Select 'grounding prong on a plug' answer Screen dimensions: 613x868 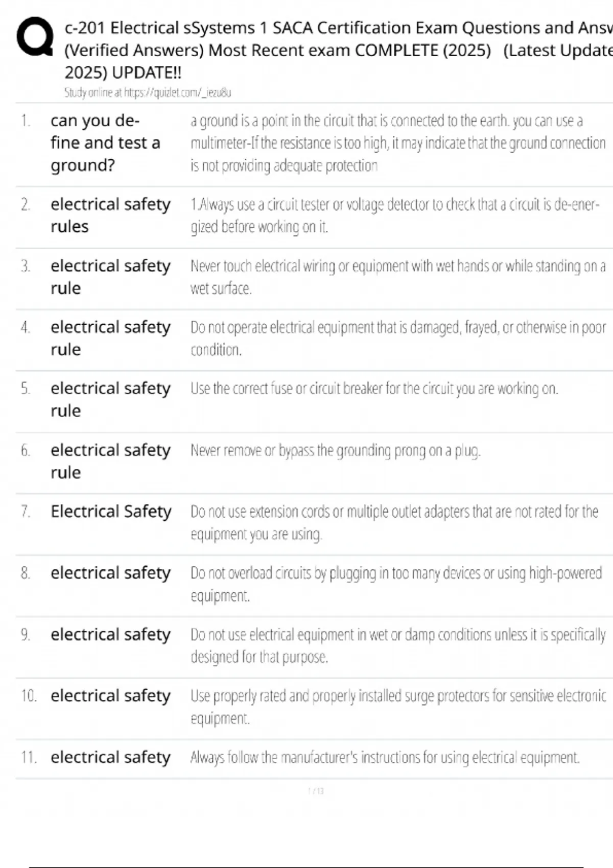click(336, 451)
